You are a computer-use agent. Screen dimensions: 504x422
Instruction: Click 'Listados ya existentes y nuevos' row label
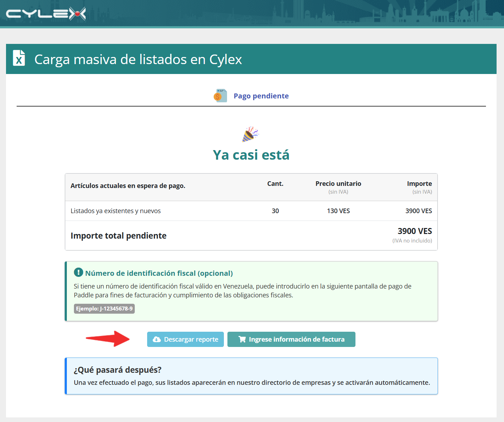click(x=116, y=211)
